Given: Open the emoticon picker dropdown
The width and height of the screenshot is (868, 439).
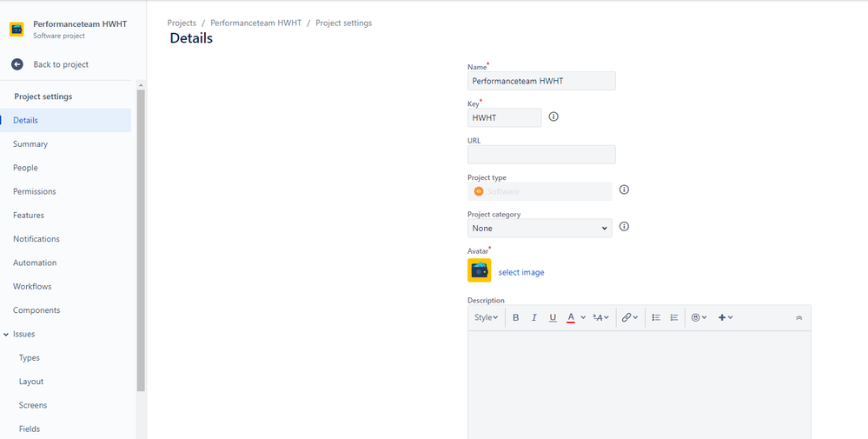Looking at the screenshot, I should [x=699, y=318].
